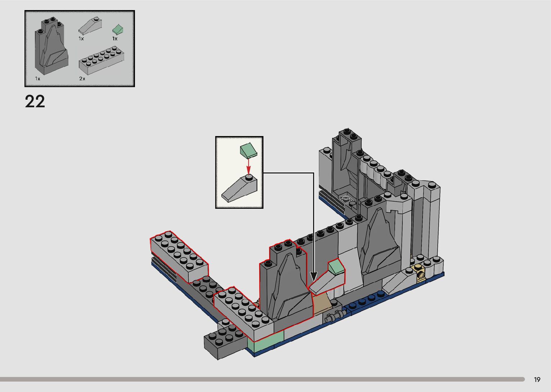Click the green slope inside the callout box

point(248,150)
